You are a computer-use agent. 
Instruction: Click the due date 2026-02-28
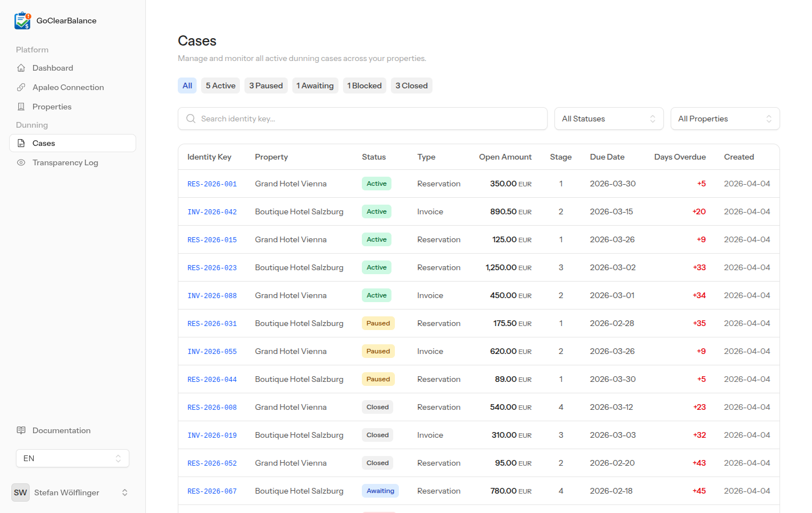(x=612, y=323)
